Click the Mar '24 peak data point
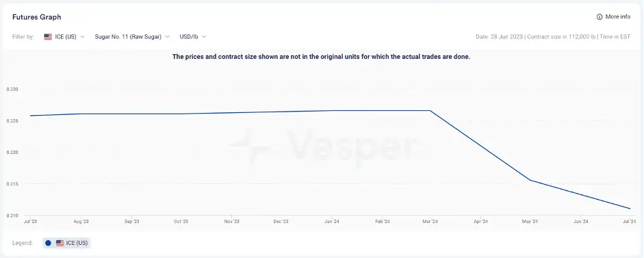This screenshot has width=644, height=258. coord(430,110)
